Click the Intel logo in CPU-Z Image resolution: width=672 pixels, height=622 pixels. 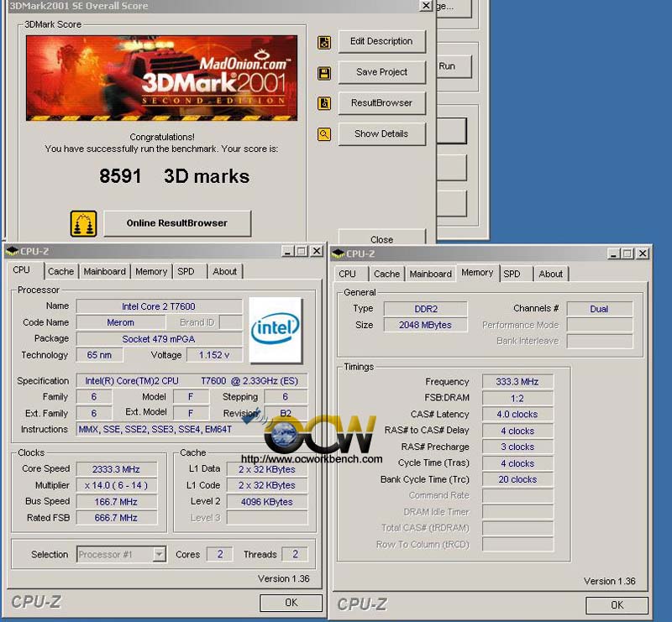coord(276,330)
